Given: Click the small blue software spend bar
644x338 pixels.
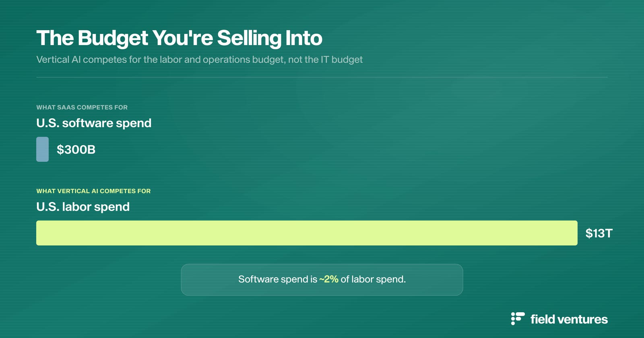Looking at the screenshot, I should click(42, 149).
